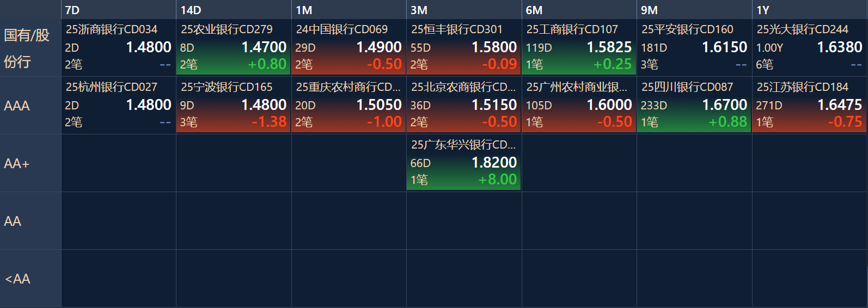
Task: Open the 25广东华兴银行CD quote cell
Action: click(x=464, y=163)
